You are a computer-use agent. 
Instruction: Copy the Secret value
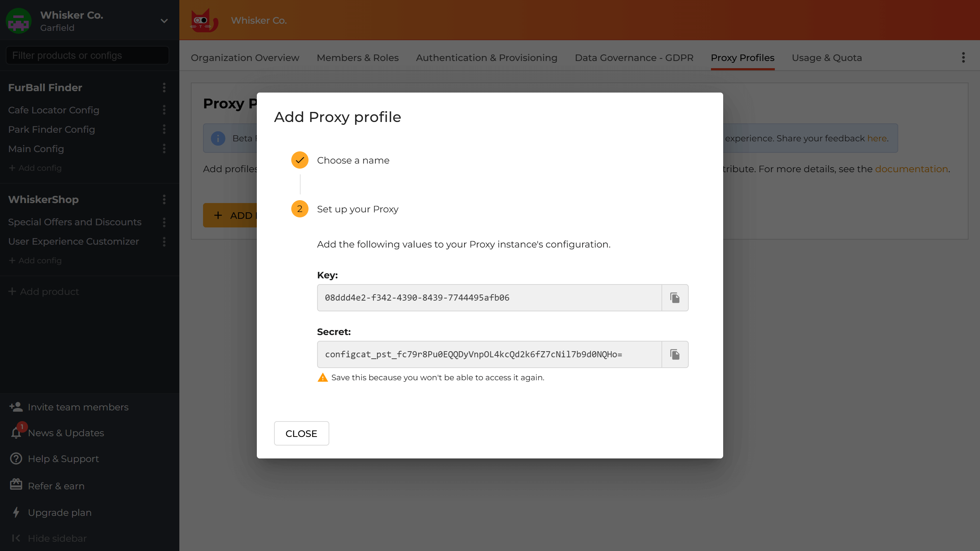coord(674,354)
